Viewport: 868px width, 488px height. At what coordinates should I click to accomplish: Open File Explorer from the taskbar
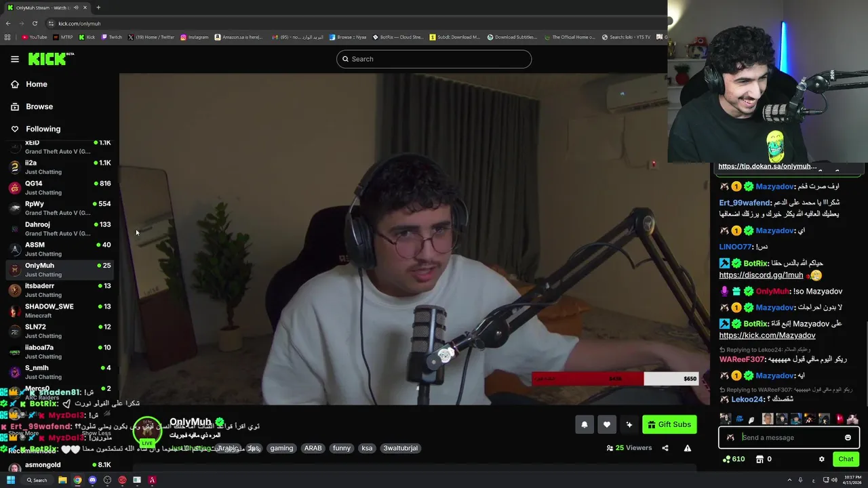62,480
